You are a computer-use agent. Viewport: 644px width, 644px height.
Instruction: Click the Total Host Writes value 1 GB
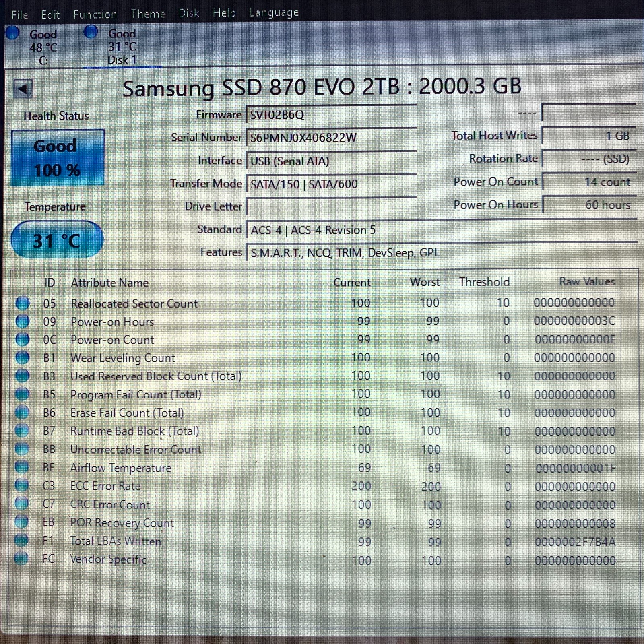tap(589, 136)
